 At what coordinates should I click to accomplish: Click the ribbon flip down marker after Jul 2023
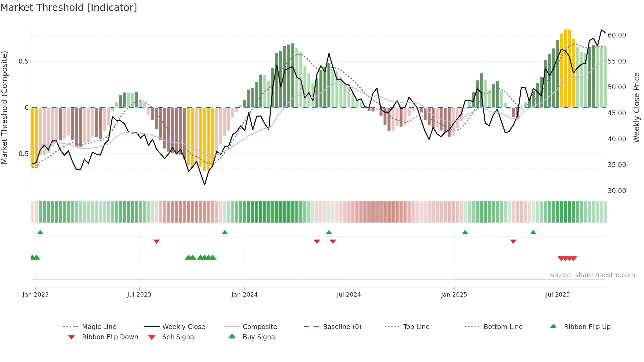coord(157,242)
